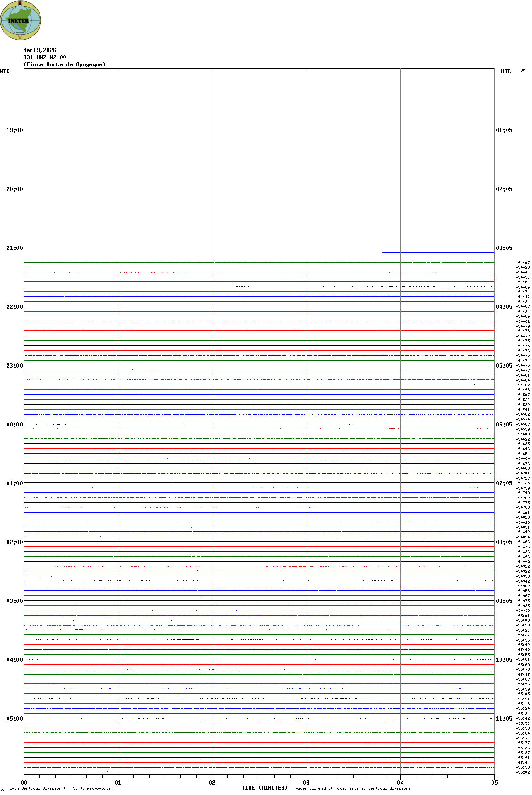Image resolution: width=532 pixels, height=795 pixels.
Task: Click the INETER globe logo
Action: pos(20,20)
